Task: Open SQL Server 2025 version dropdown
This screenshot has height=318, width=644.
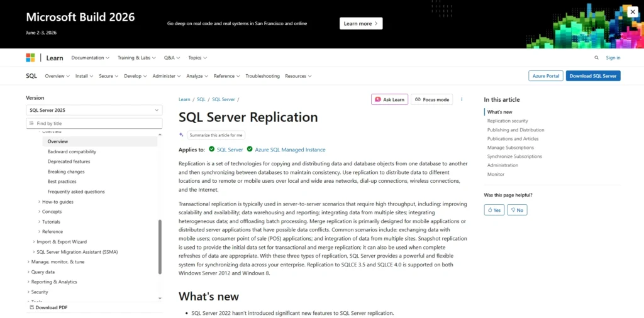Action: tap(94, 110)
